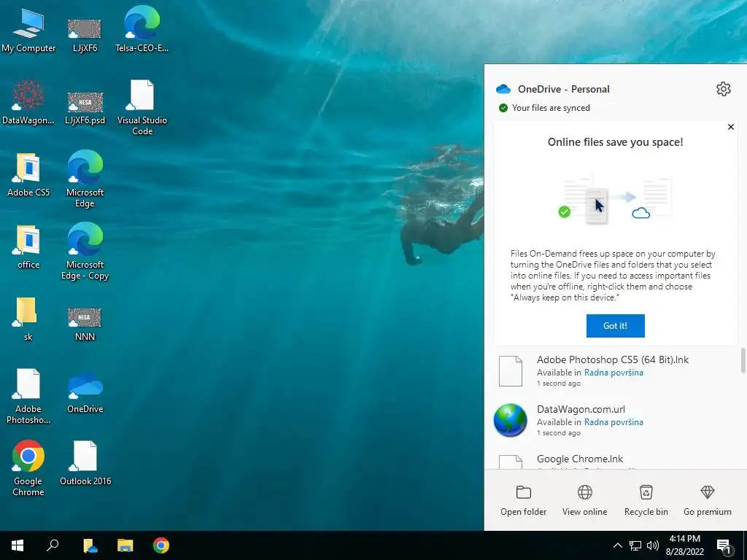Open the pinned folder with user icon on taskbar
747x560 pixels.
[90, 545]
